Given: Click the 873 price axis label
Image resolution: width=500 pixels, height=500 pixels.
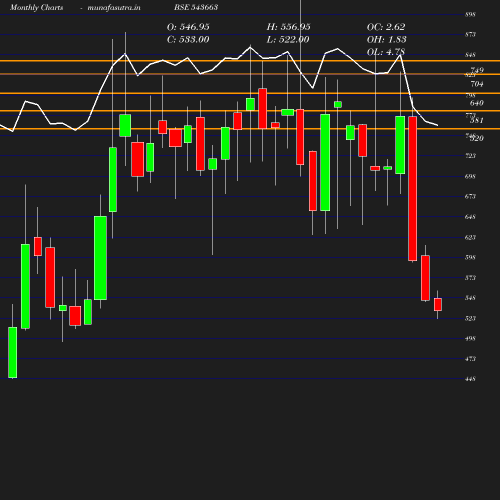Looking at the screenshot, I should click(470, 34).
